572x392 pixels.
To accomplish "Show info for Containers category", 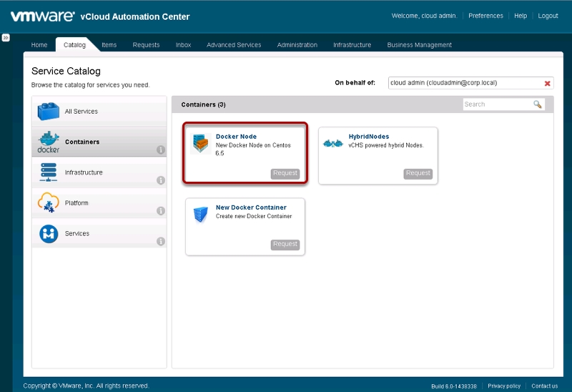I will 160,150.
